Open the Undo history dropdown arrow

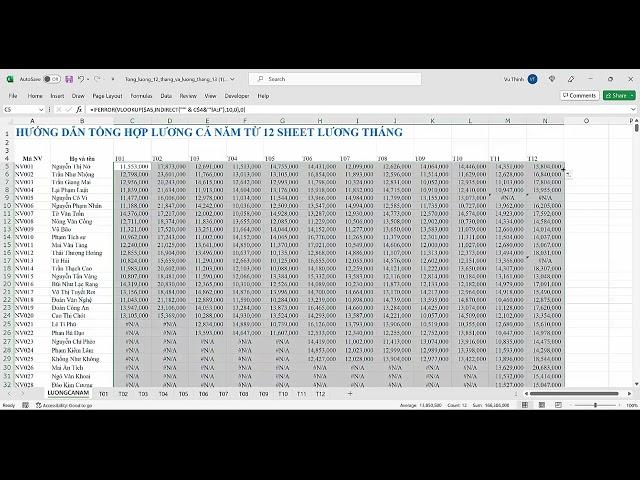click(88, 79)
